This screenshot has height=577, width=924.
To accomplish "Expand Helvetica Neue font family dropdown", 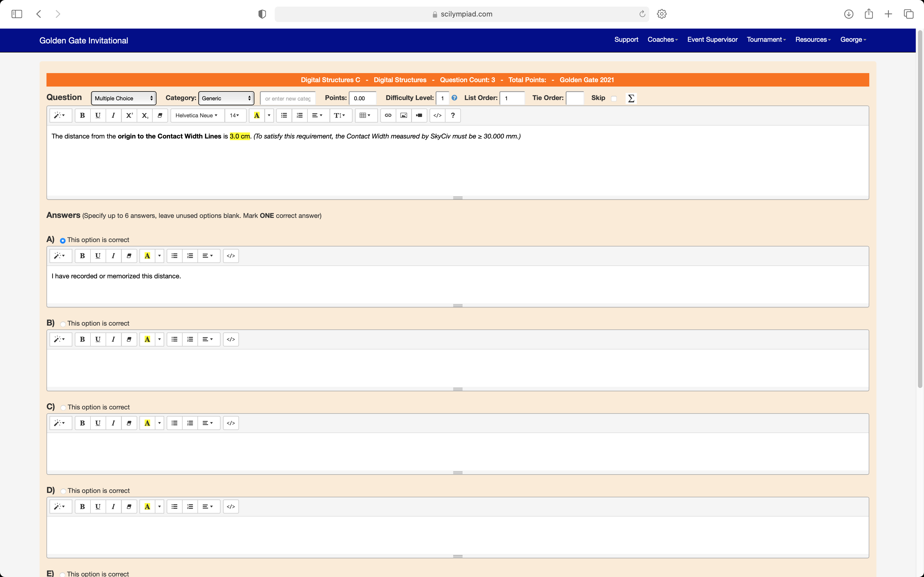I will click(196, 115).
